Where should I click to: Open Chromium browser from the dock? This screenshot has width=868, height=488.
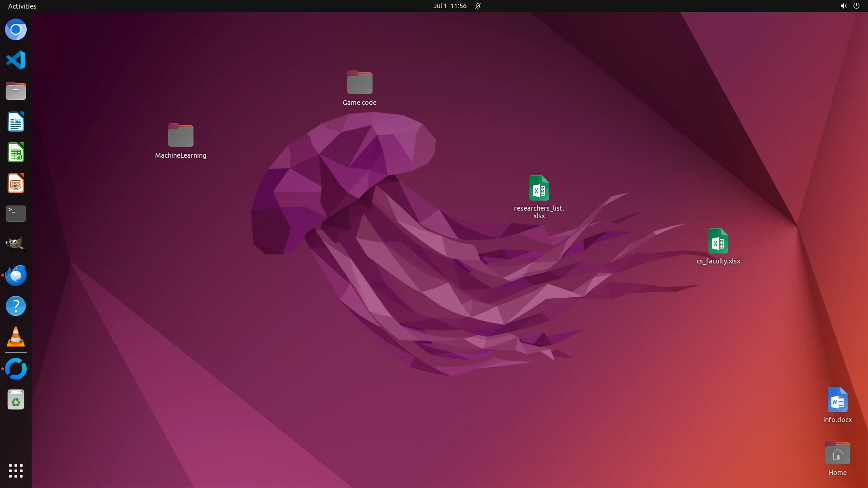coord(16,30)
